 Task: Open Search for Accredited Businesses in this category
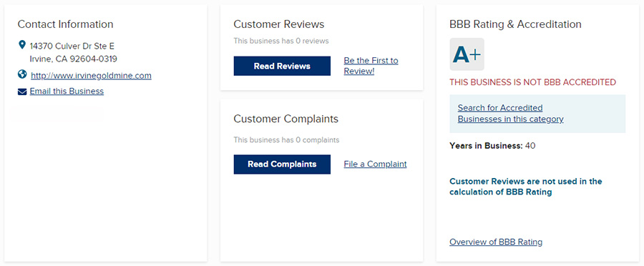tap(510, 113)
